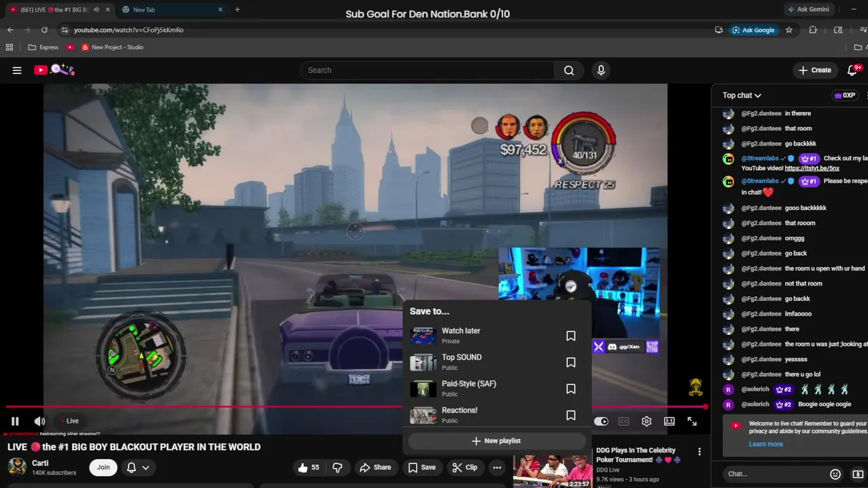The height and width of the screenshot is (488, 868).
Task: Mute the video volume speaker icon
Action: (x=40, y=421)
